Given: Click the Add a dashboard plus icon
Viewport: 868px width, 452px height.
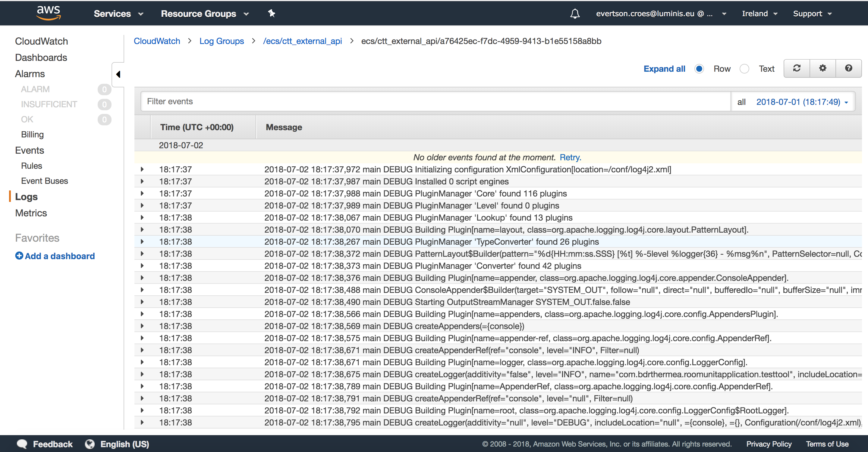Looking at the screenshot, I should tap(19, 256).
